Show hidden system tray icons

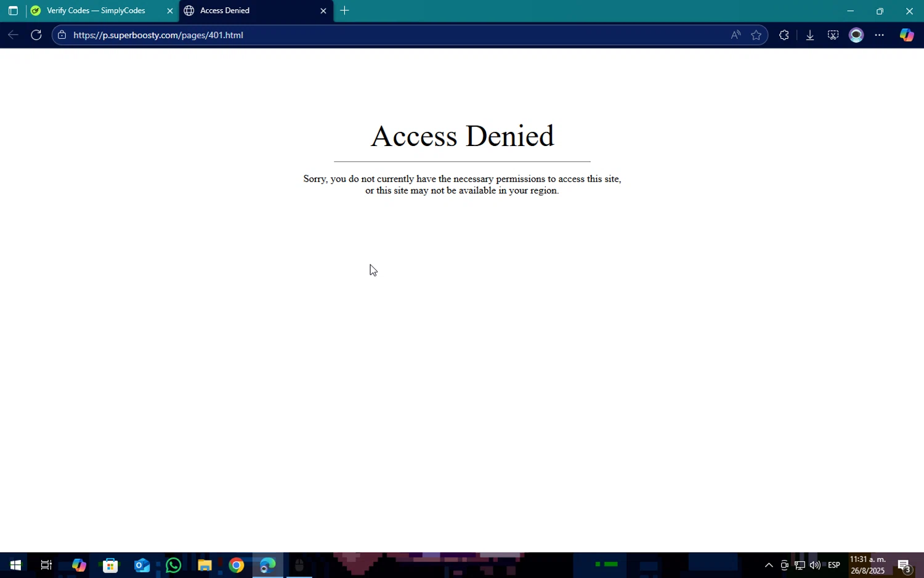tap(769, 565)
